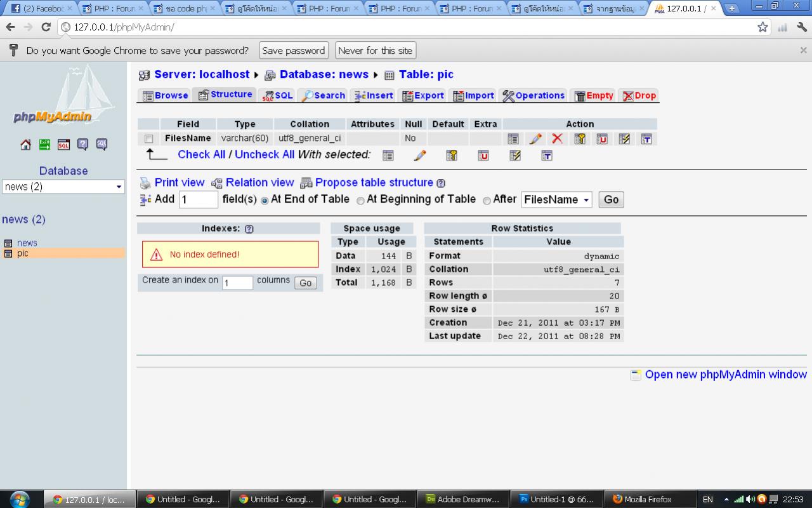Open Chrome wrench menu
Image resolution: width=812 pixels, height=508 pixels.
pyautogui.click(x=802, y=27)
